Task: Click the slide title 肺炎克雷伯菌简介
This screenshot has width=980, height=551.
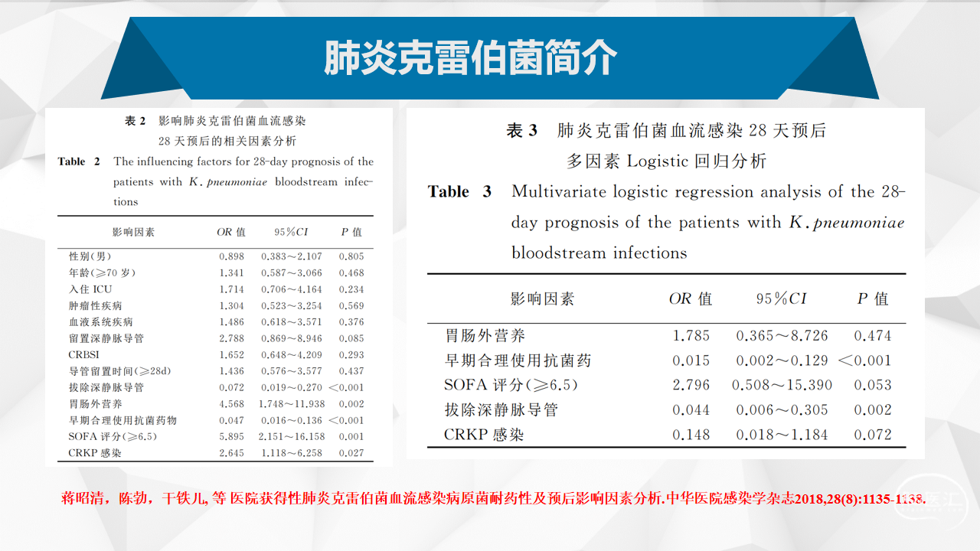Action: (470, 58)
